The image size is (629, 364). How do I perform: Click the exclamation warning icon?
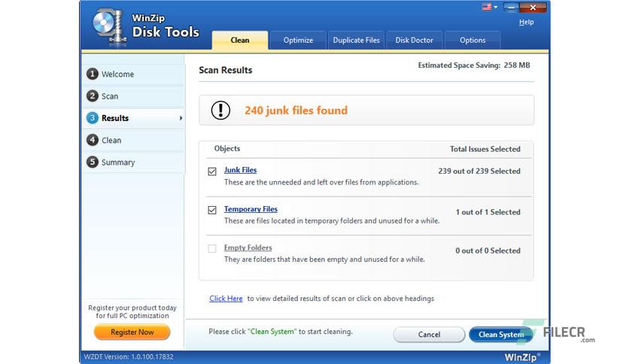220,111
